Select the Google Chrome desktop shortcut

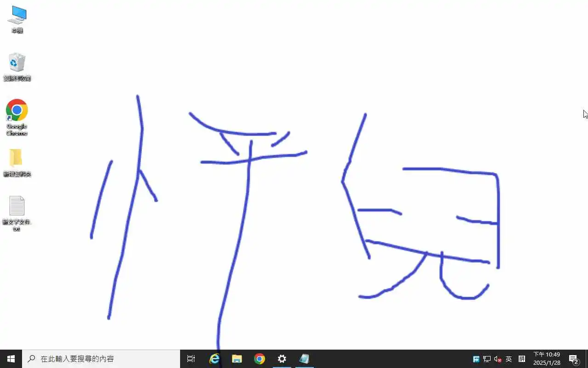click(17, 117)
